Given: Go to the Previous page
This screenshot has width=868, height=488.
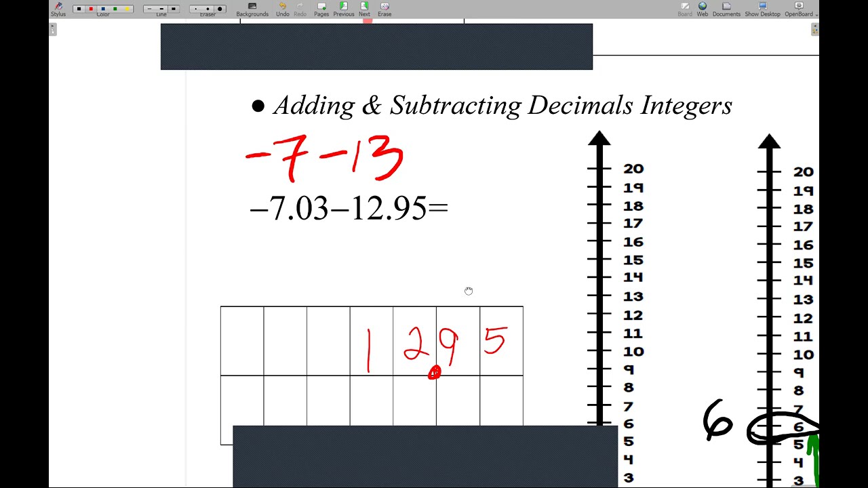Looking at the screenshot, I should [x=344, y=9].
